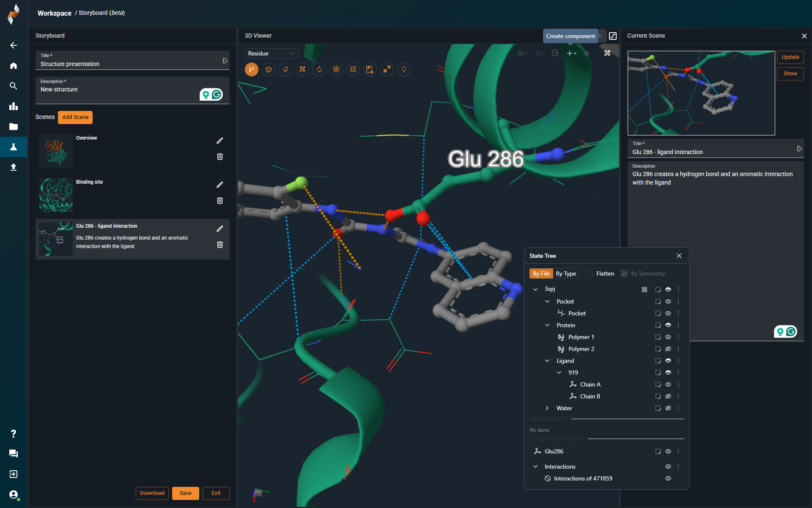The width and height of the screenshot is (812, 508).
Task: Open the upload icon in left sidebar
Action: click(14, 167)
